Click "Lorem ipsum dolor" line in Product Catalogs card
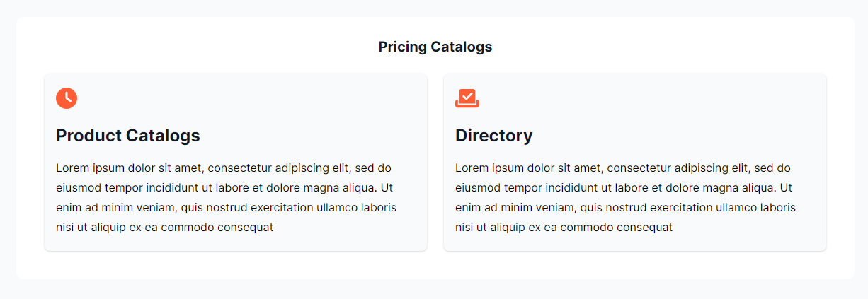 (224, 168)
